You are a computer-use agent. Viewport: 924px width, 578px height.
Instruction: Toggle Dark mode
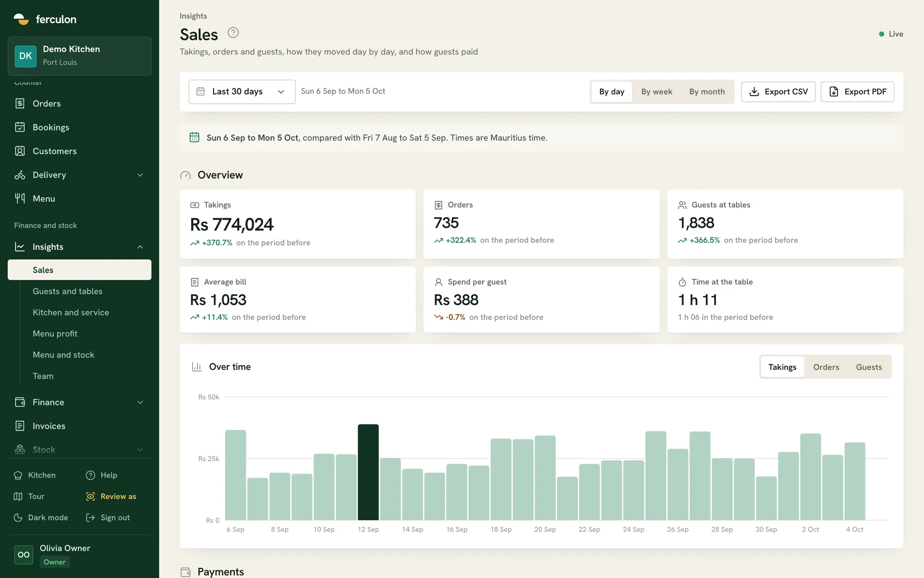pos(41,517)
